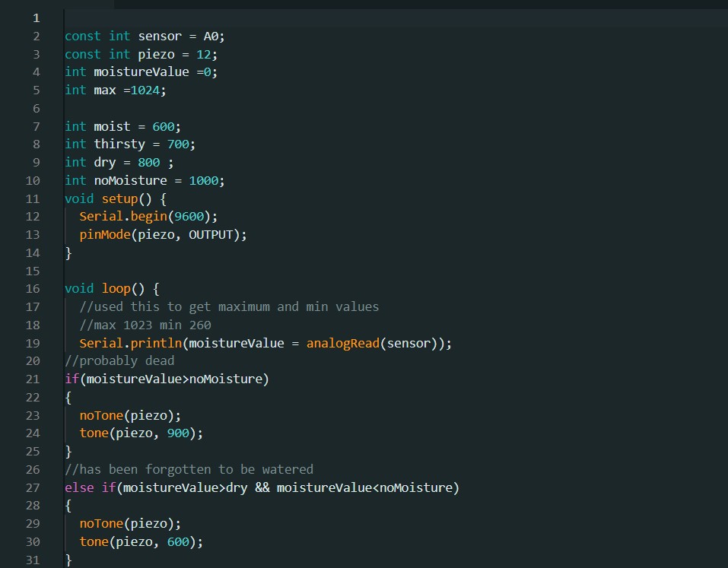Click the value '12' on line 3
The width and height of the screenshot is (728, 568).
click(x=203, y=54)
